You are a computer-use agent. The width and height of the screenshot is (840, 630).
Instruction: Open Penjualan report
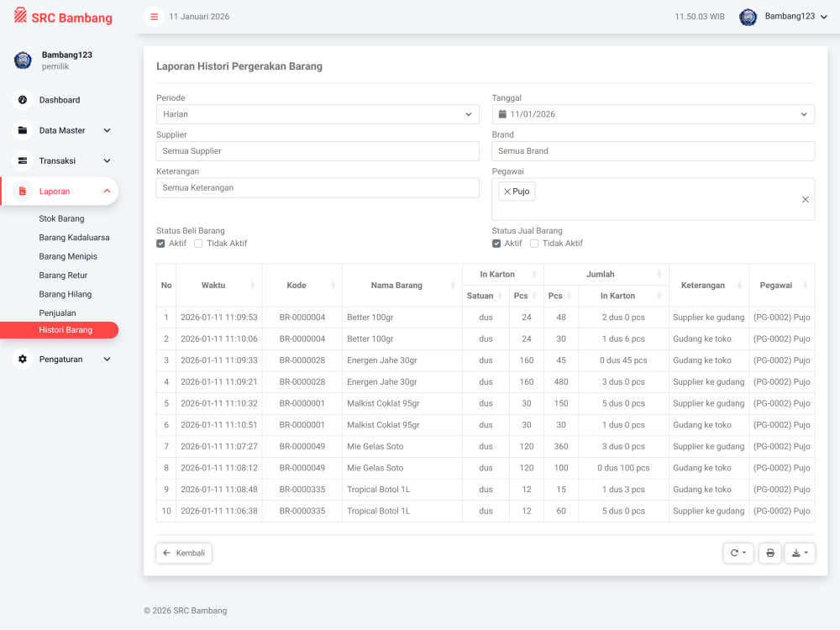pos(57,312)
